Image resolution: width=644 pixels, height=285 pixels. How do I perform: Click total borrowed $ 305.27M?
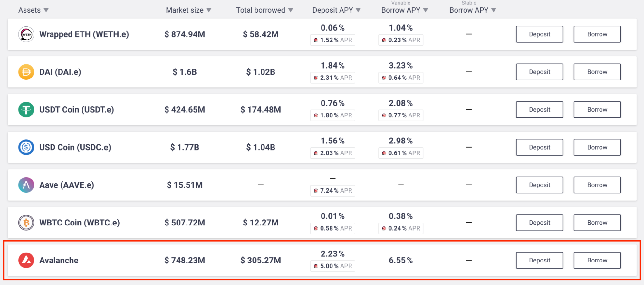[261, 260]
